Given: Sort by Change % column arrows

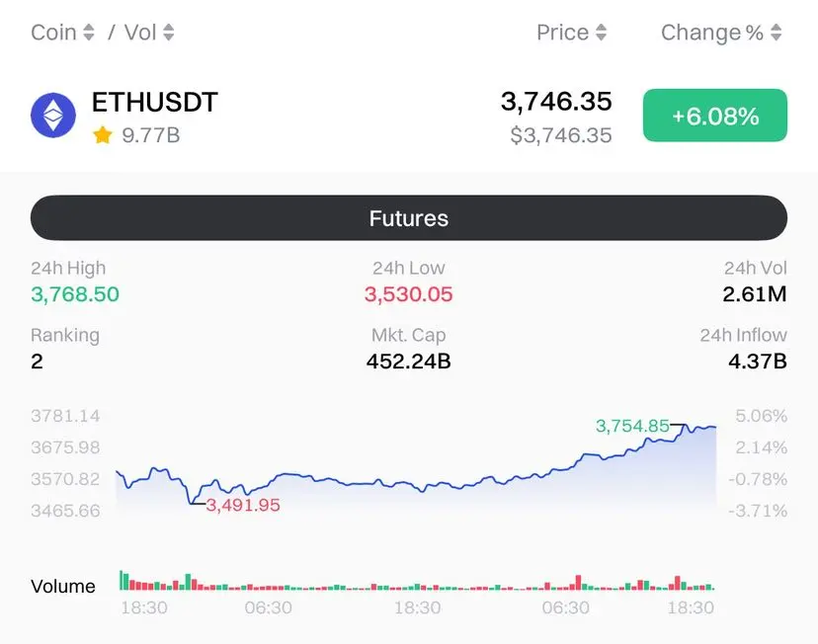Looking at the screenshot, I should point(777,33).
